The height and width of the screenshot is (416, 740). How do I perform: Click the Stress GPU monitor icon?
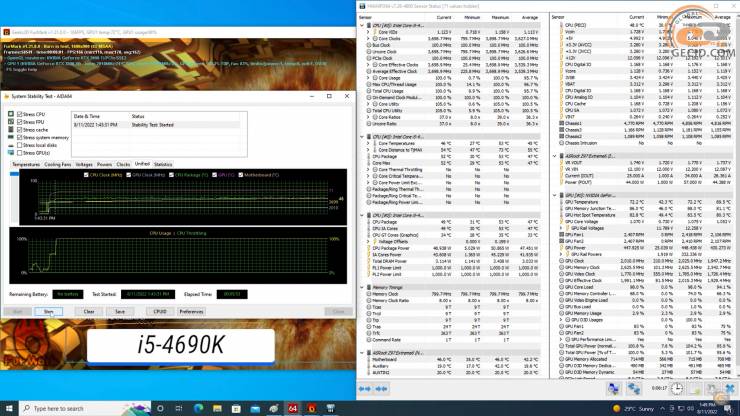click(x=11, y=153)
